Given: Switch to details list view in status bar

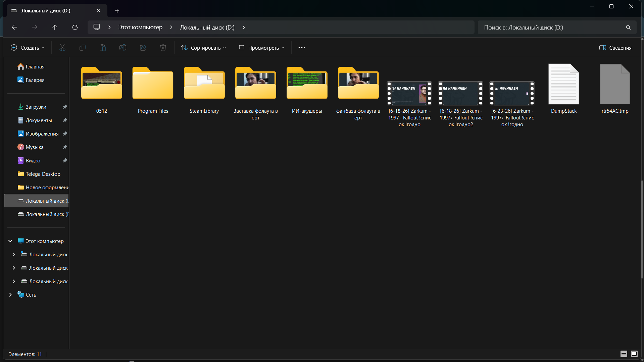Looking at the screenshot, I should coord(624,354).
